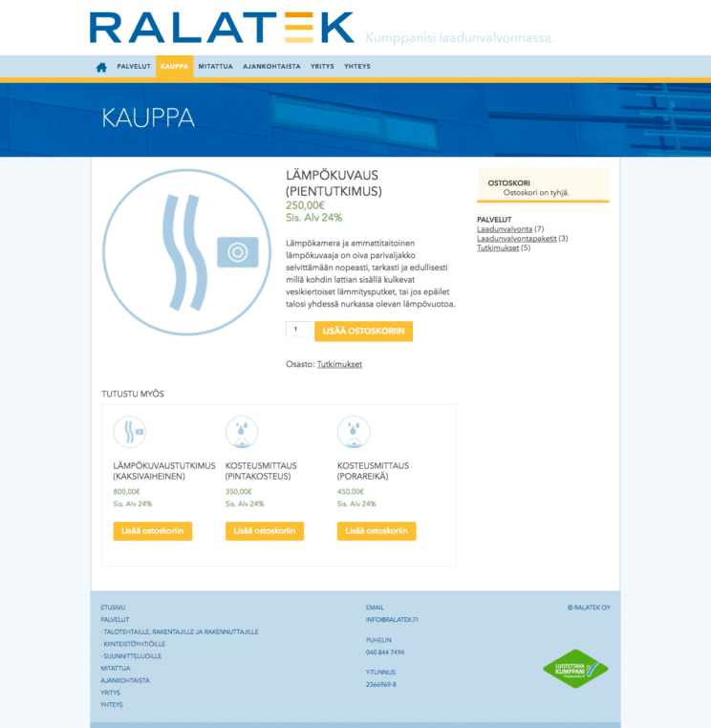Click the 250,00€ price text
This screenshot has height=728, width=711.
[x=305, y=205]
